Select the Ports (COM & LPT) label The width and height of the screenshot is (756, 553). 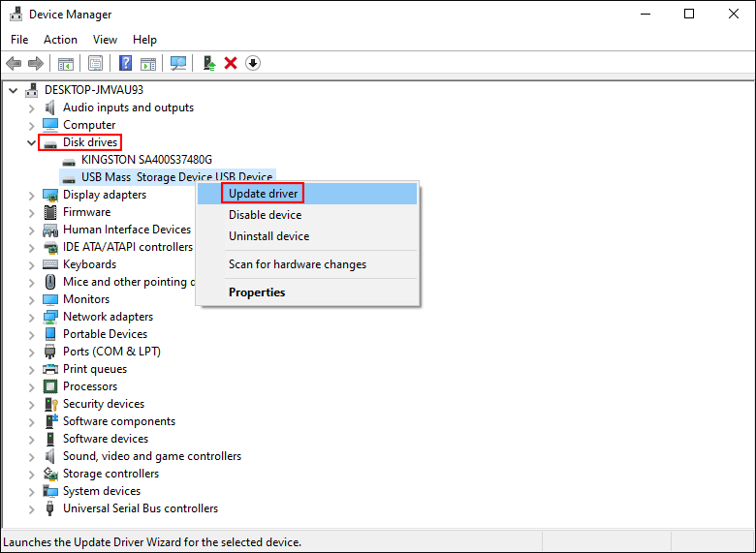click(111, 352)
